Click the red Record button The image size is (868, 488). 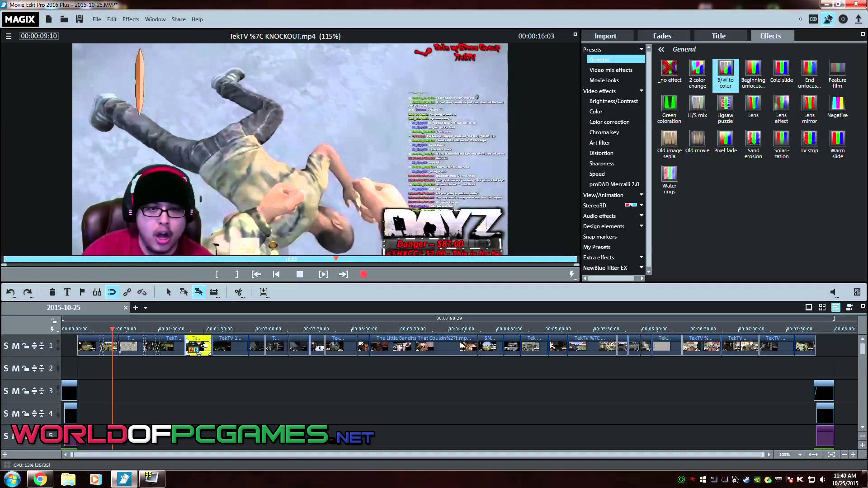point(363,274)
